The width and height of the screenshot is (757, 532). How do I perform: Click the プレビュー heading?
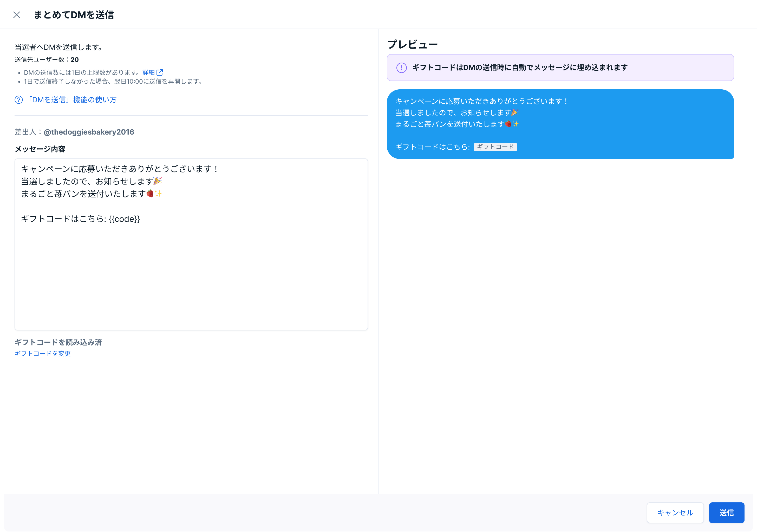[412, 44]
